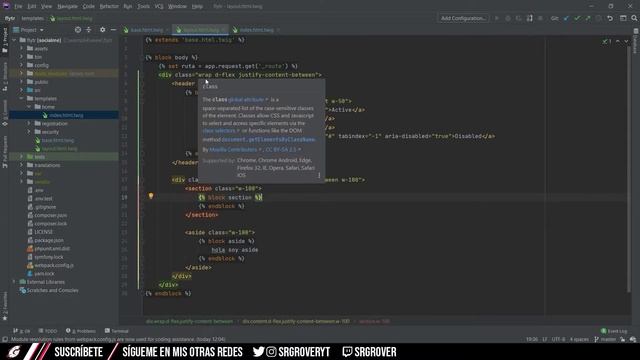The width and height of the screenshot is (640, 360).
Task: Click the expand/collapse all icon in Project panel
Action: (89, 30)
